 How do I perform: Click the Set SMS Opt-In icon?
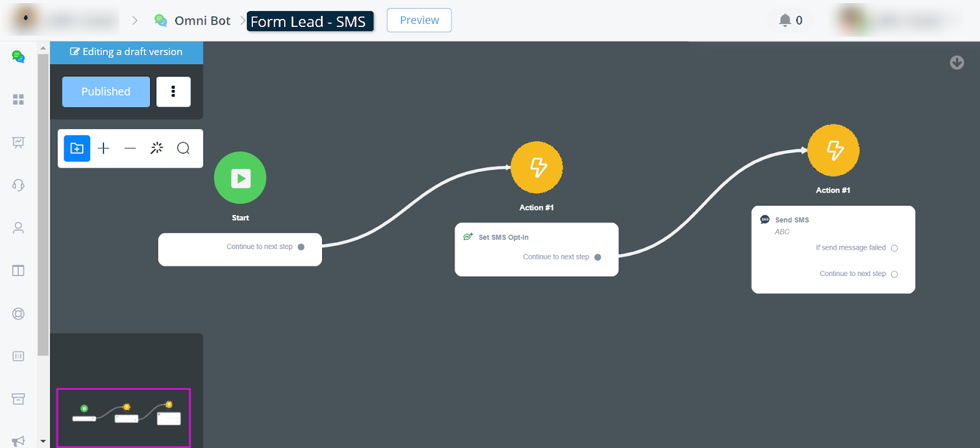click(x=468, y=237)
